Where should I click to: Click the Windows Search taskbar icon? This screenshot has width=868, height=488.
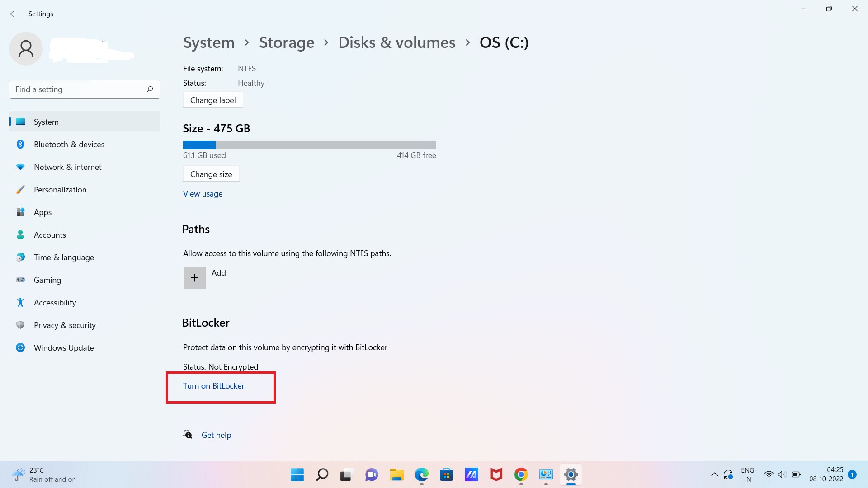322,474
